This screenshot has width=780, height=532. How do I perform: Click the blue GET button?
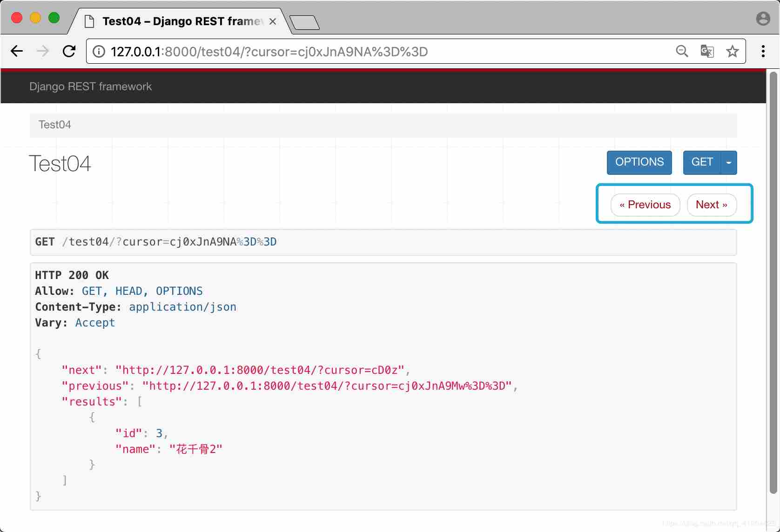click(702, 162)
